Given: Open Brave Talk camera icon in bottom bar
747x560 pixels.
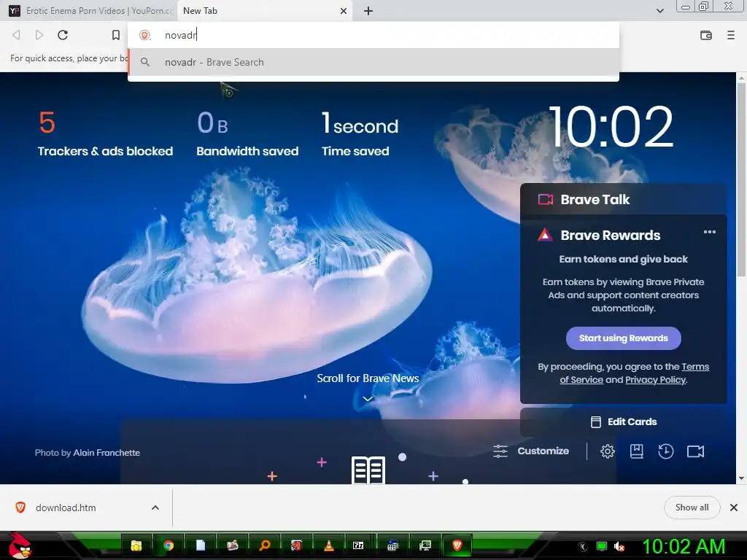Looking at the screenshot, I should tap(695, 451).
